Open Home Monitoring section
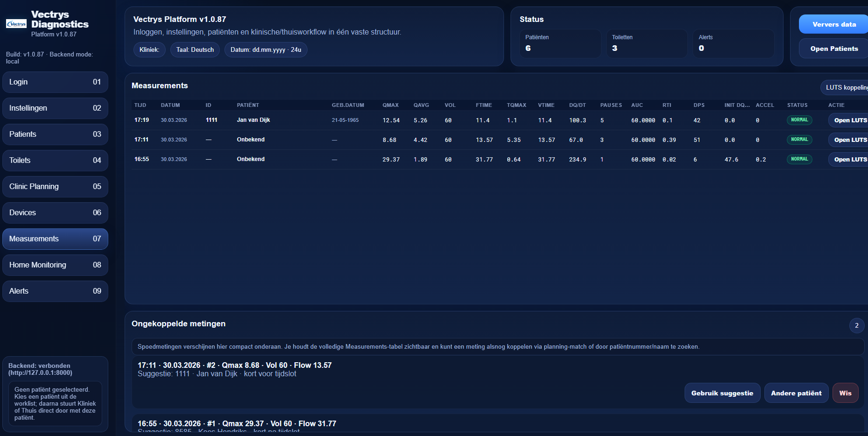The image size is (868, 436). [55, 265]
